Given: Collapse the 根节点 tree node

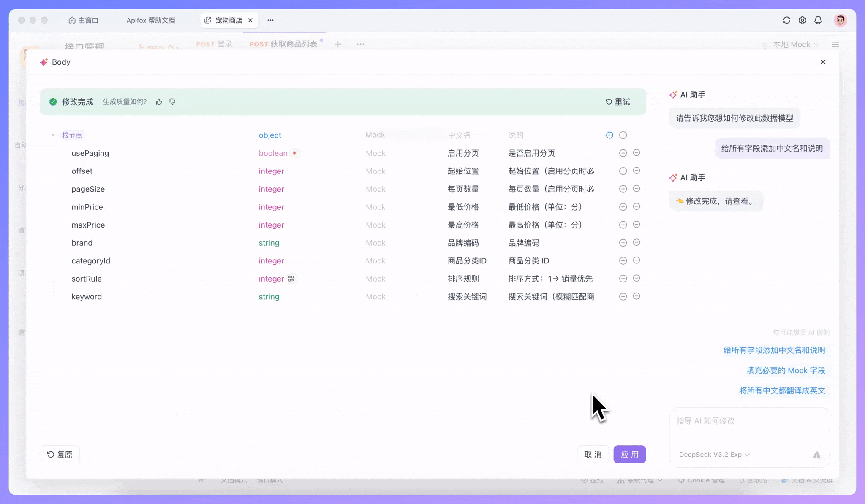Looking at the screenshot, I should pyautogui.click(x=53, y=135).
